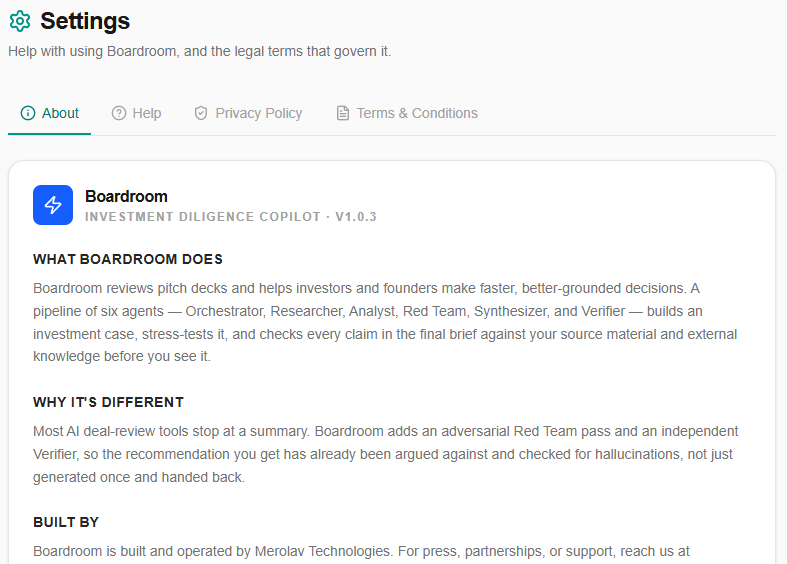
Task: Click the Settings page title
Action: pos(85,21)
